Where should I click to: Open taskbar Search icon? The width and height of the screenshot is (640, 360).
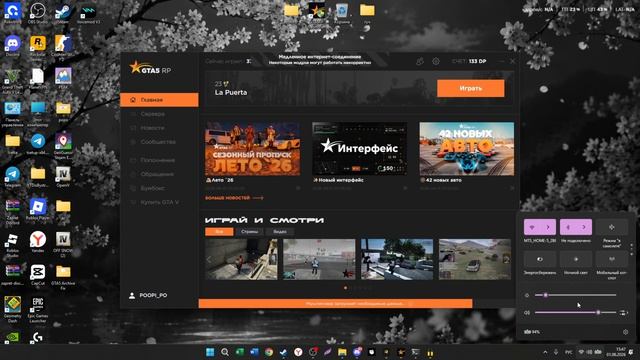tap(225, 352)
